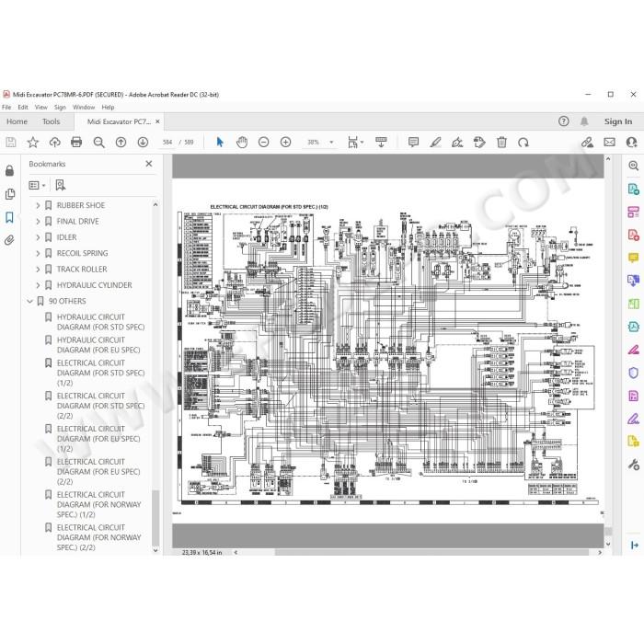Collapse the 90 OTHERS bookmark group
Screen dimensions: 644x644
[x=29, y=301]
